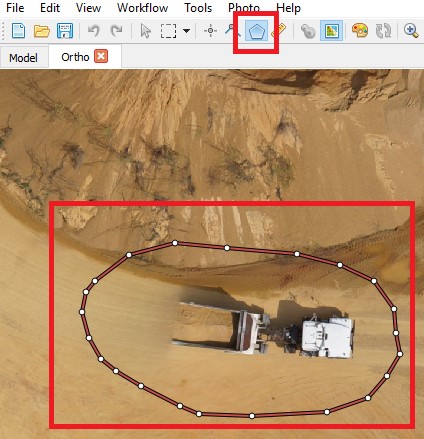Expand the selection tool dropdown arrow
The image size is (424, 439).
pos(187,31)
